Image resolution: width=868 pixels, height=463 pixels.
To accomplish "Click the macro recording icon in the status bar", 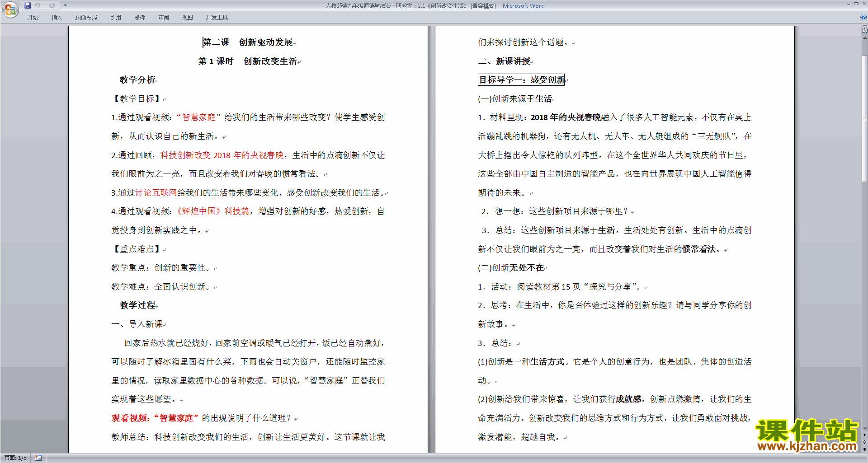I will click(38, 458).
